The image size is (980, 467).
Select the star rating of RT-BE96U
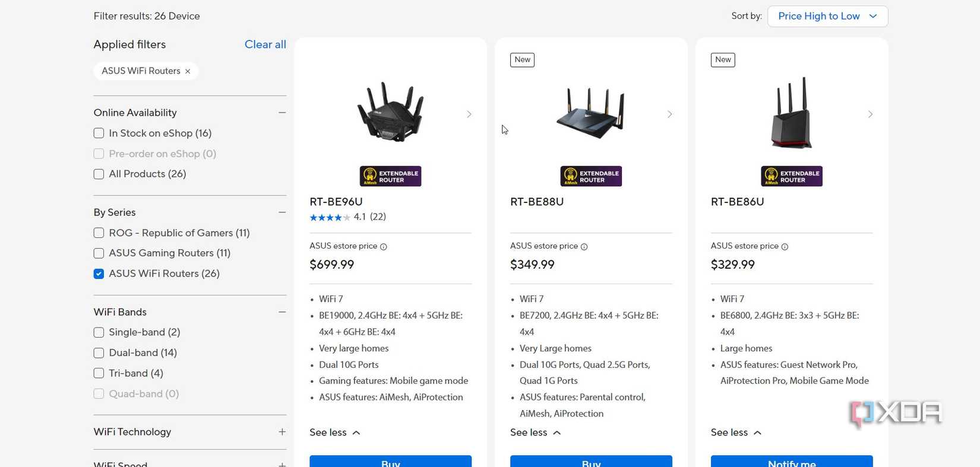(329, 217)
